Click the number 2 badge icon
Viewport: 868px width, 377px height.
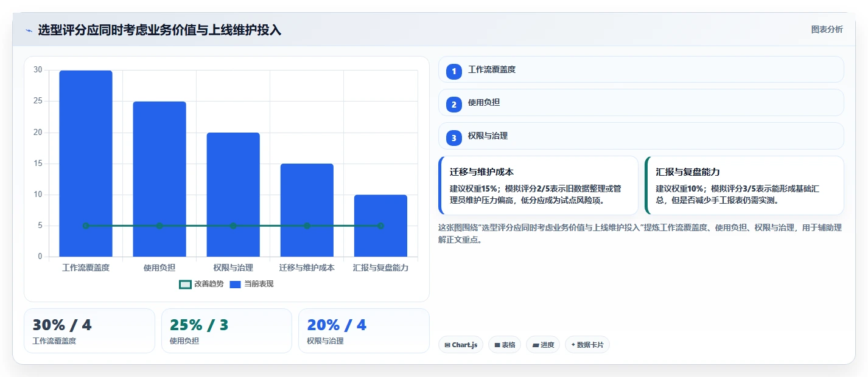(453, 105)
